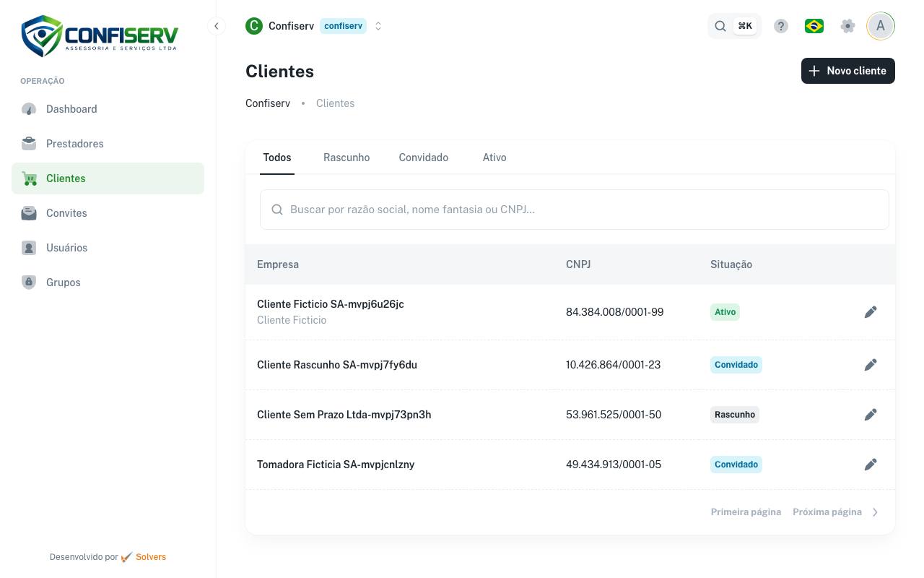Follow the Solvers link in footer
The width and height of the screenshot is (924, 578).
click(151, 557)
